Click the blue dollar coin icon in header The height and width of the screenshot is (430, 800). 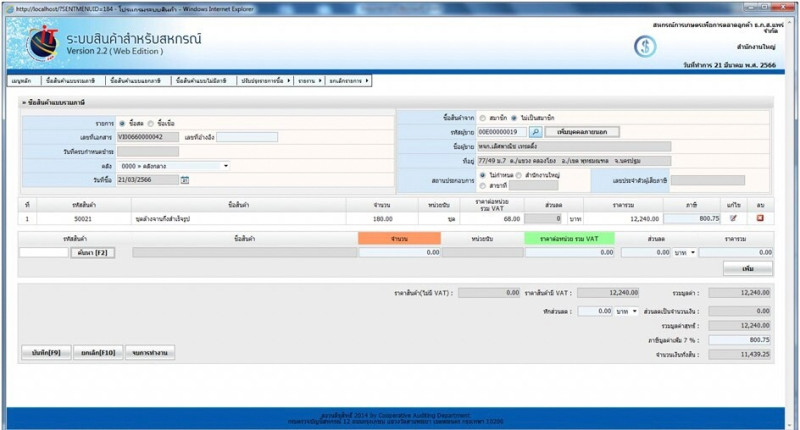(x=645, y=47)
